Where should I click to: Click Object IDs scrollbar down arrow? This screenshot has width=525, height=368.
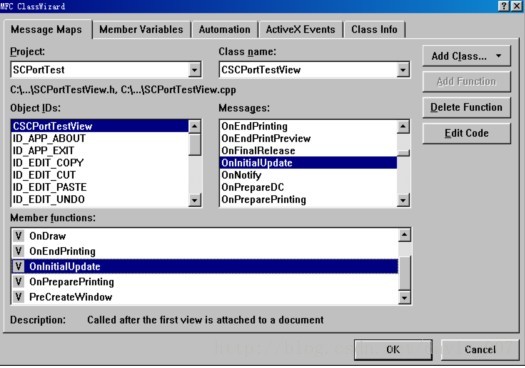click(x=195, y=200)
